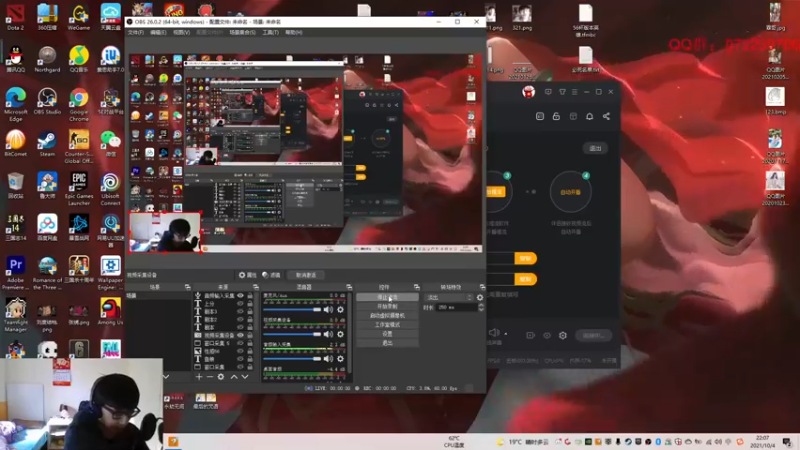Image resolution: width=800 pixels, height=450 pixels.
Task: Click unlock padlock icon in streaming assistant
Action: 556,116
